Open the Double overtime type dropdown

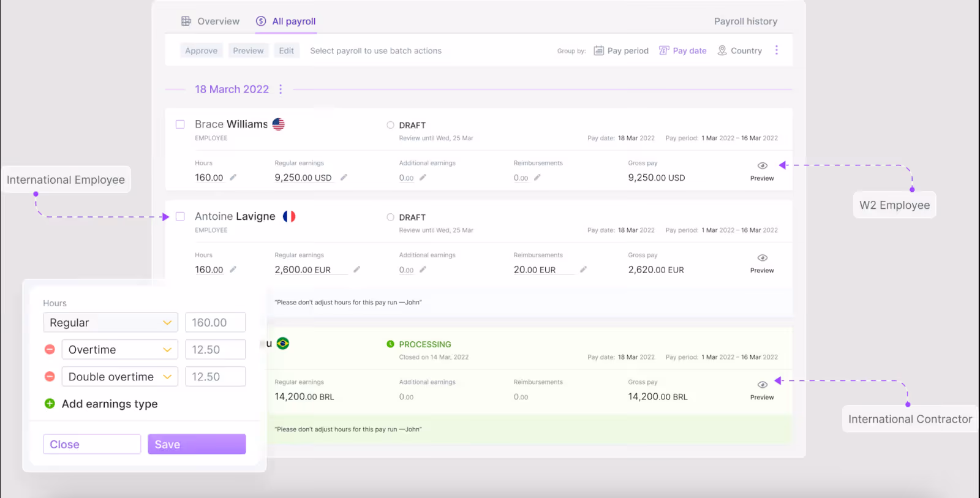click(120, 377)
